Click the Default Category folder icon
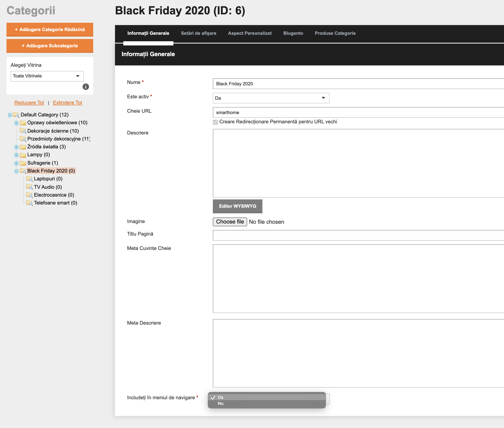Image resolution: width=504 pixels, height=428 pixels. tap(16, 115)
